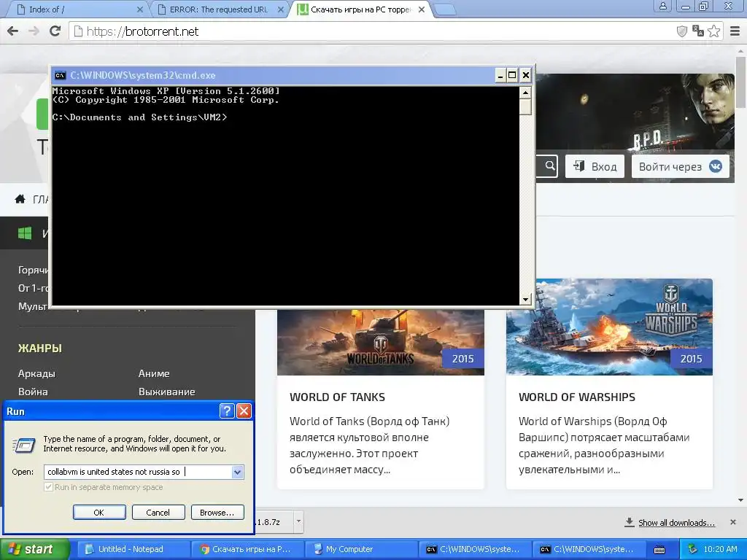Screen dimensions: 747x560
Task: Click the site search magnifier icon
Action: point(550,166)
